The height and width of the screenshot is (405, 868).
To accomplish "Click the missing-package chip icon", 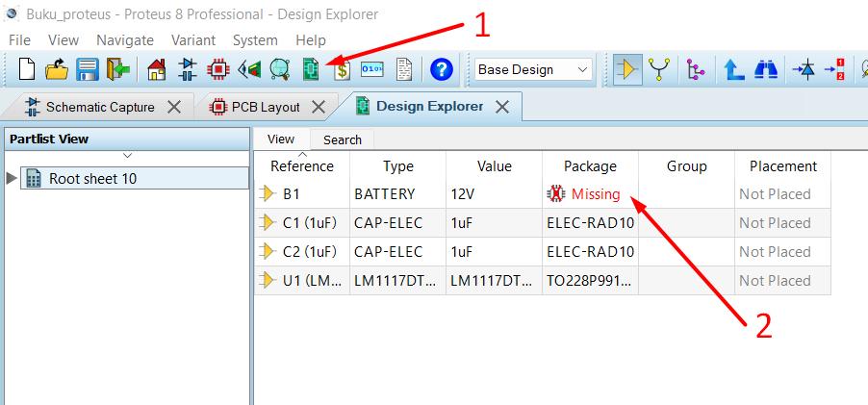I will pyautogui.click(x=556, y=194).
